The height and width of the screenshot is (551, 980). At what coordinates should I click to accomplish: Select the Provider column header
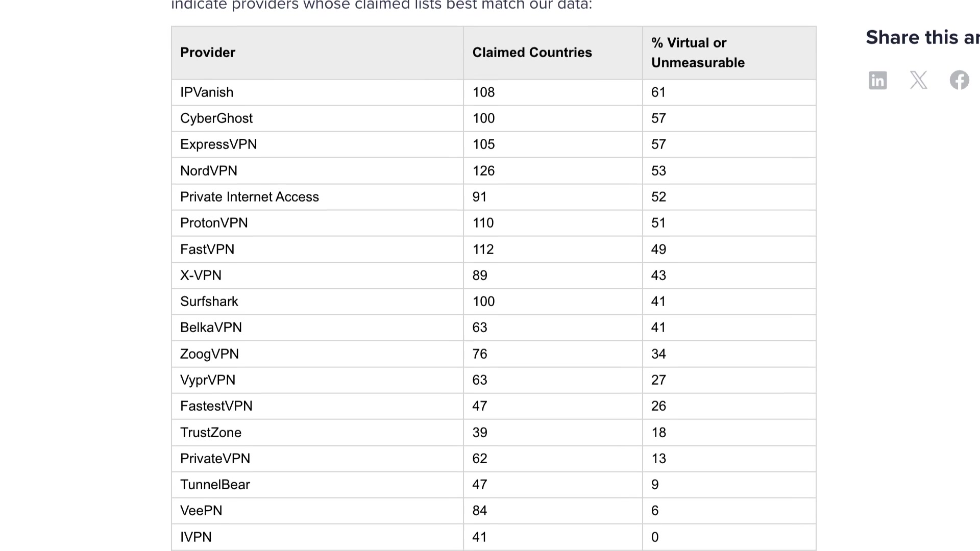(x=207, y=52)
